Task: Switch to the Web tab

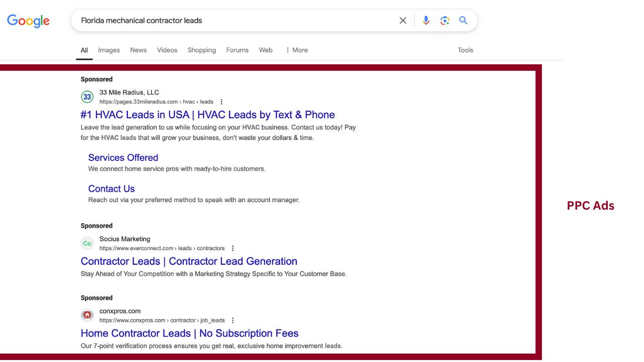Action: click(266, 50)
